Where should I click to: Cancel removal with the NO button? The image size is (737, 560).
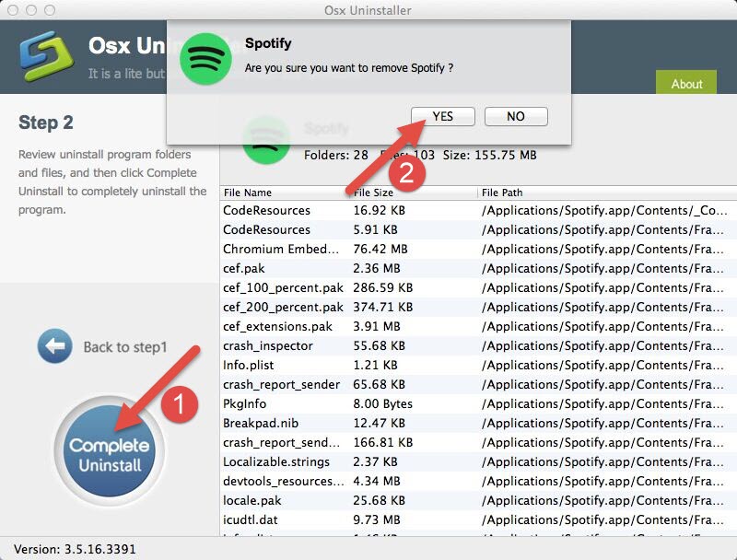516,116
